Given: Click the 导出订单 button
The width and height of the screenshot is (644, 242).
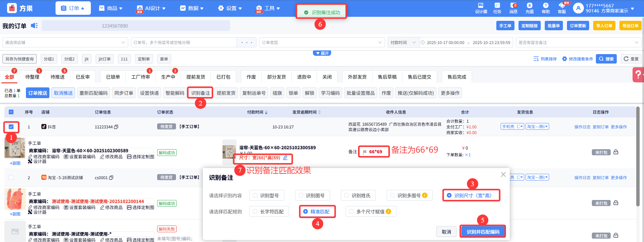Looking at the screenshot, I should pos(630,26).
